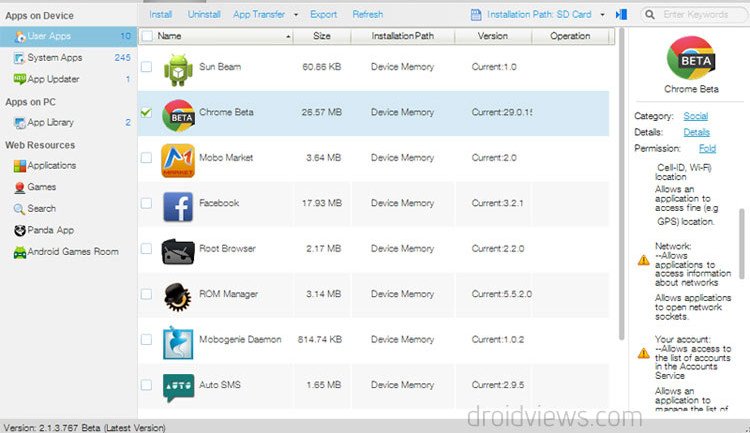Screen dimensions: 750x433
Task: Select the Installation Path: SD Card label
Action: (539, 15)
